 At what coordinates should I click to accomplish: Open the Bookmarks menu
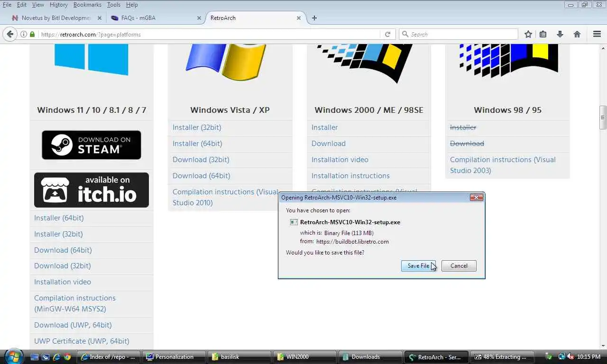tap(87, 5)
